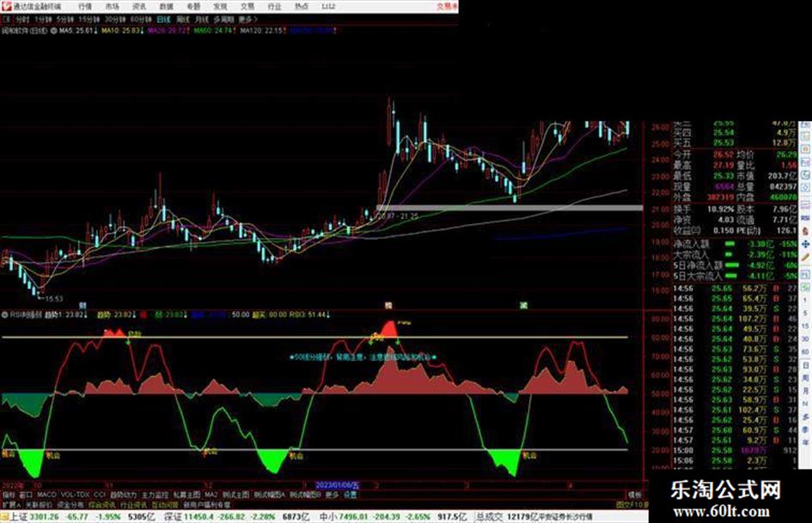Image resolution: width=812 pixels, height=523 pixels.
Task: Select the CCI indicator tab
Action: click(x=100, y=495)
